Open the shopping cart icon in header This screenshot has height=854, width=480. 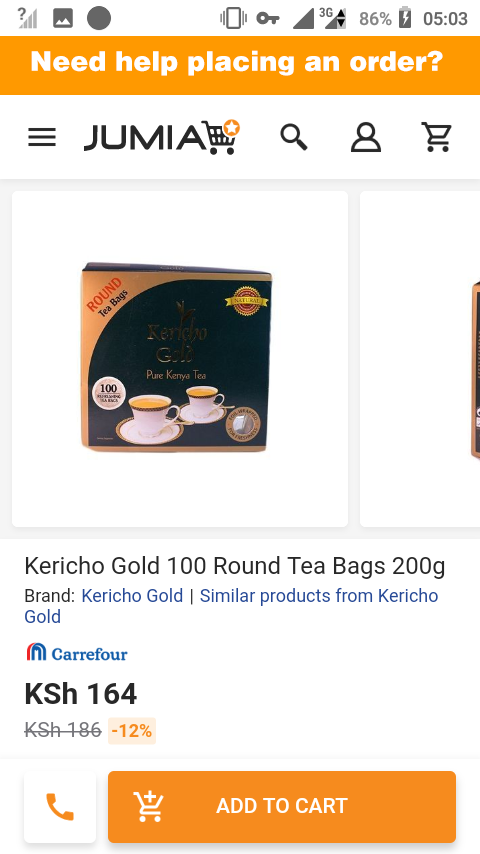pos(437,137)
